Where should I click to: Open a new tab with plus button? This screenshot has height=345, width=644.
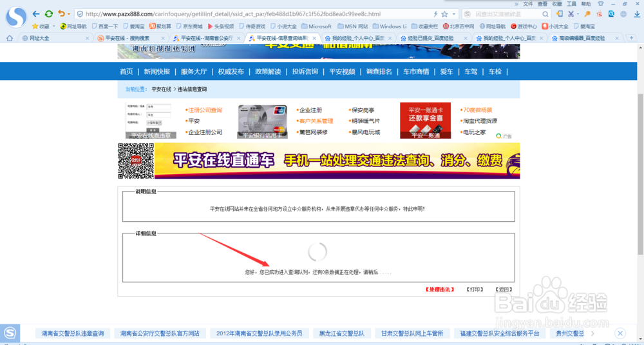point(631,38)
